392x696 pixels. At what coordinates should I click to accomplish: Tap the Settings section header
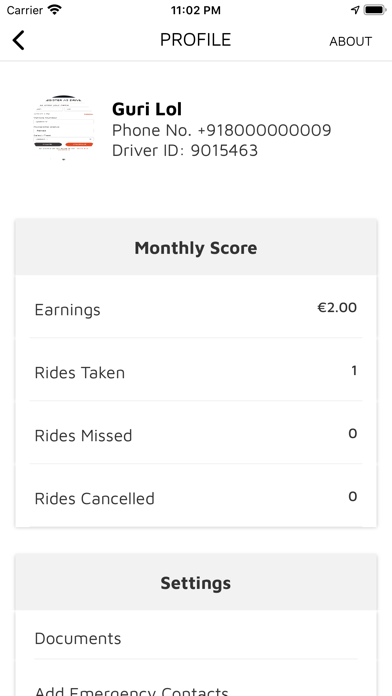click(196, 582)
